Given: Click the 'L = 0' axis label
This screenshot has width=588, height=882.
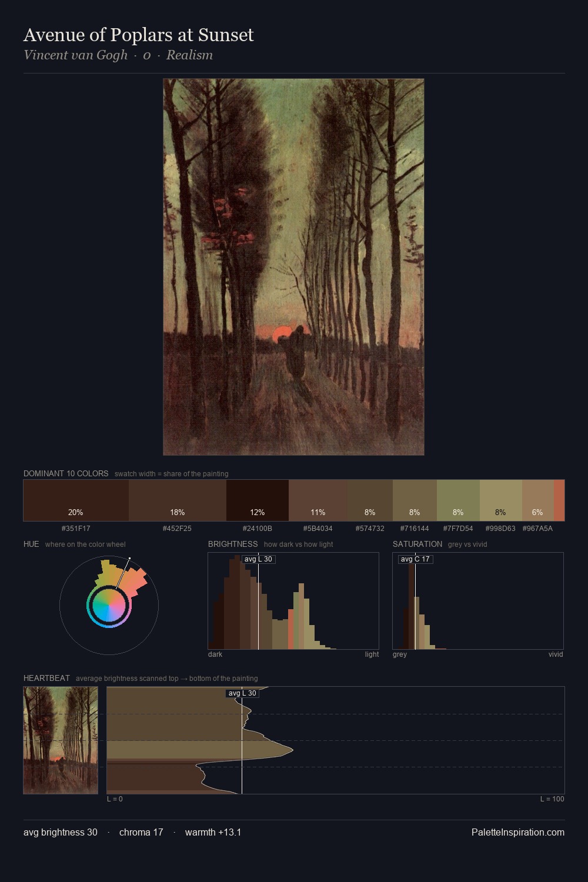Looking at the screenshot, I should click(115, 799).
